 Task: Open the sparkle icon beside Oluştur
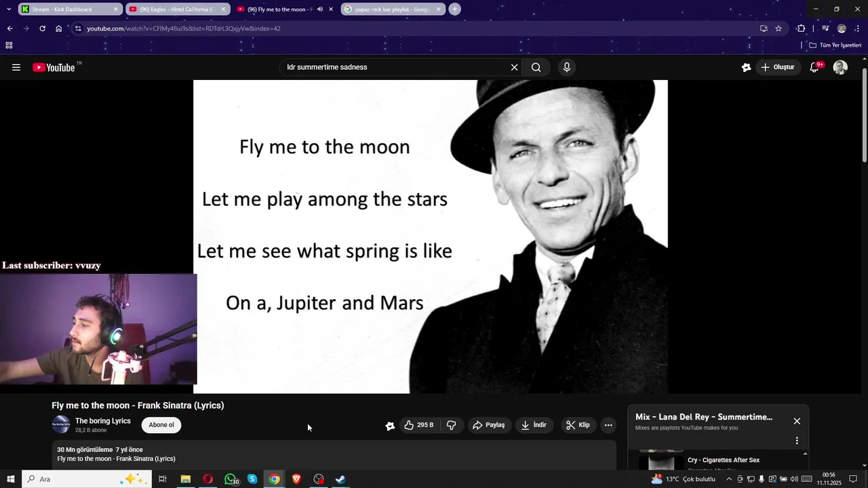click(x=746, y=67)
